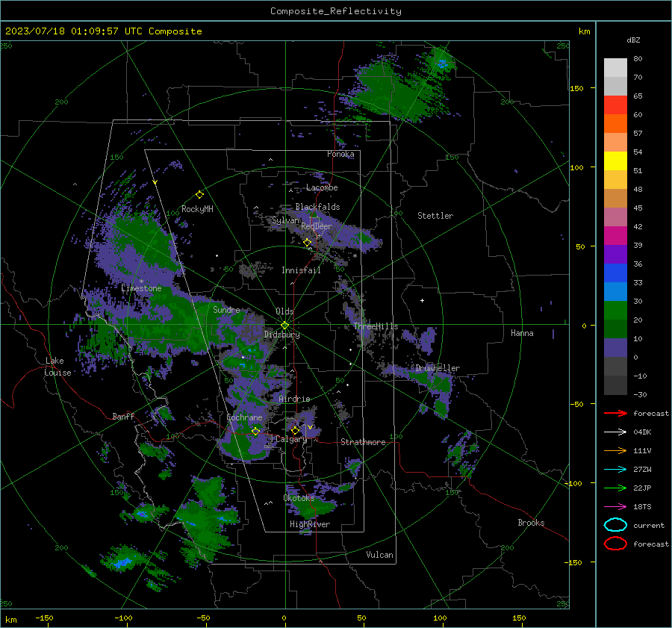
Task: Click the light blue 30–33 dBZ swatch
Action: [x=615, y=291]
